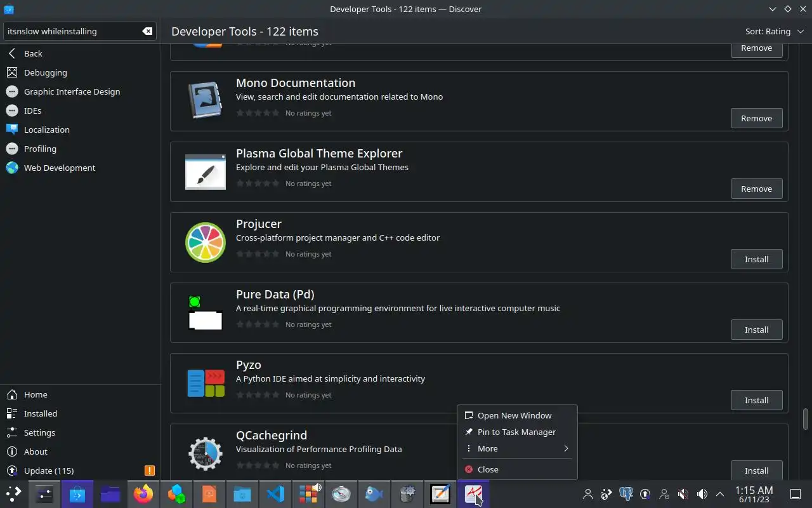Open the purple folder file manager
The width and height of the screenshot is (812, 508).
pyautogui.click(x=110, y=494)
